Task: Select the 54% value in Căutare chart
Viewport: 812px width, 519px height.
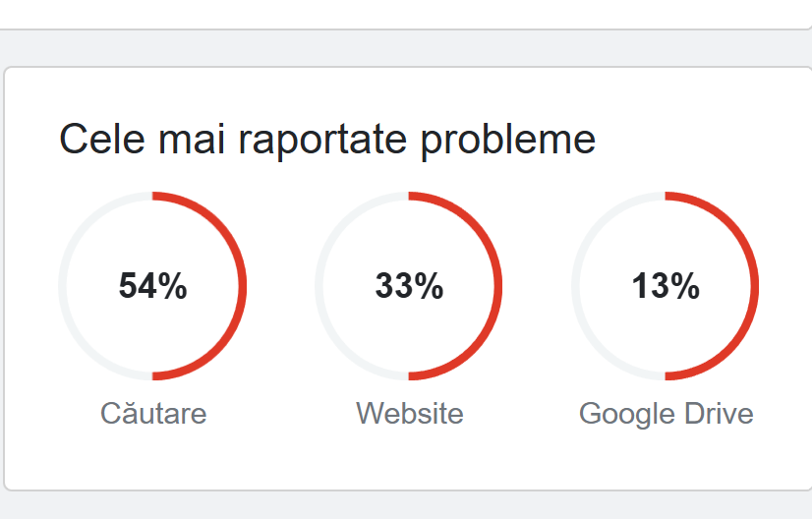Action: coord(152,286)
